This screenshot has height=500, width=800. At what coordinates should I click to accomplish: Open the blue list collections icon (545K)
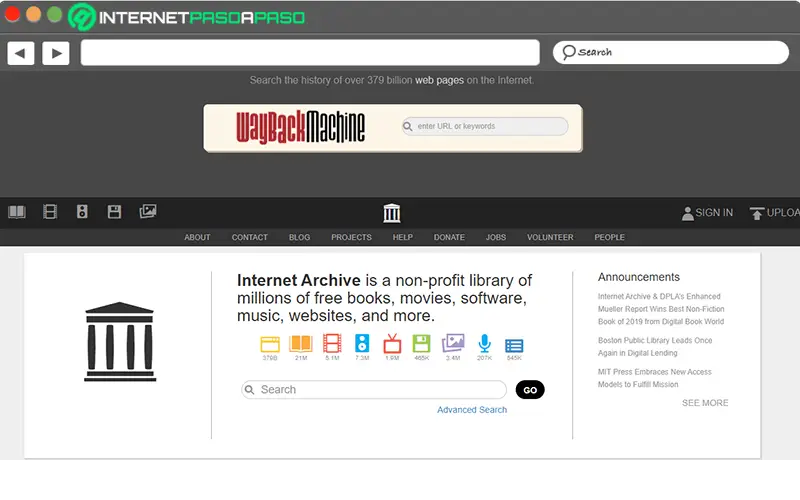pos(514,346)
